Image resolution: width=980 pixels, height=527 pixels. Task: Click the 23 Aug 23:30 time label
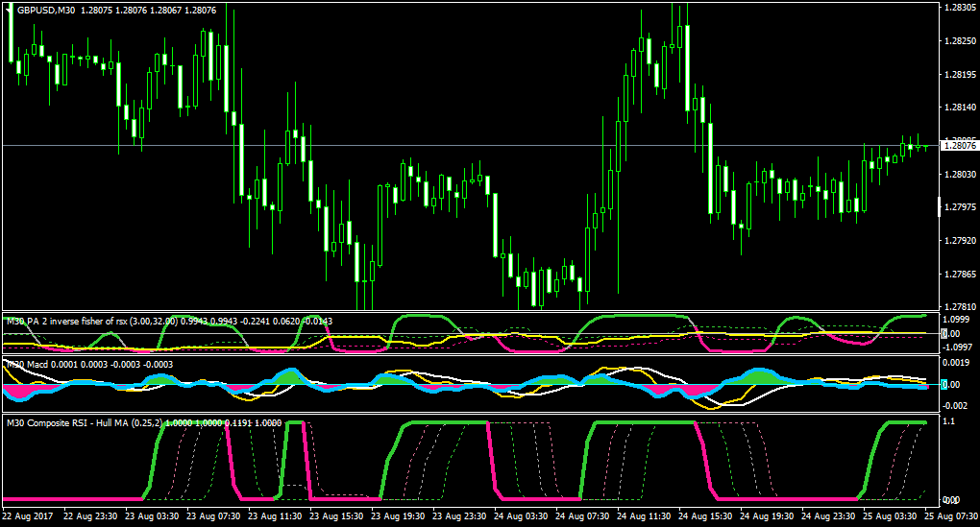pos(460,516)
